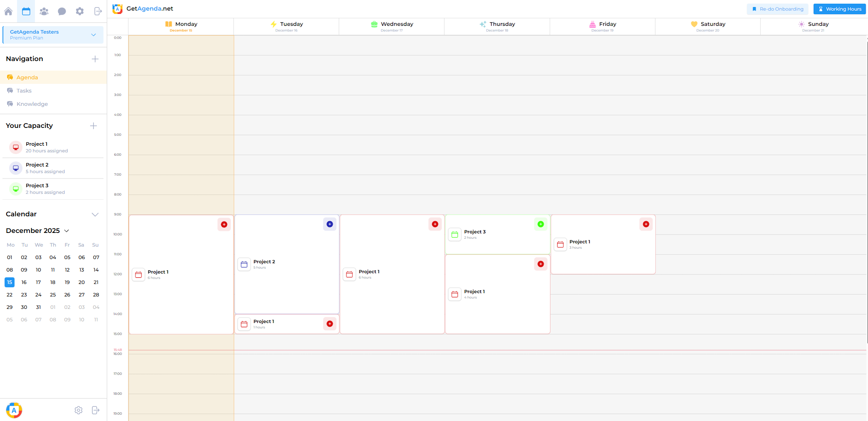Add capacity with the plus icon
The width and height of the screenshot is (868, 421).
click(x=93, y=126)
